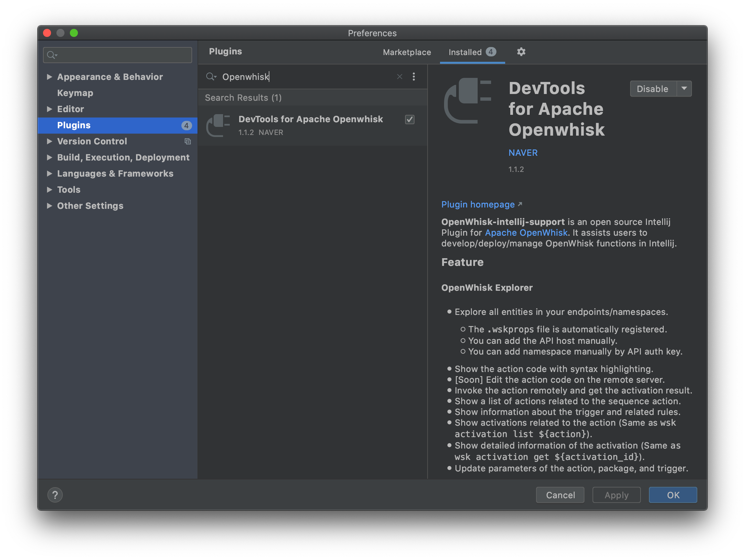Clear the Openwhisk search with the X icon
The width and height of the screenshot is (745, 560).
coord(399,77)
